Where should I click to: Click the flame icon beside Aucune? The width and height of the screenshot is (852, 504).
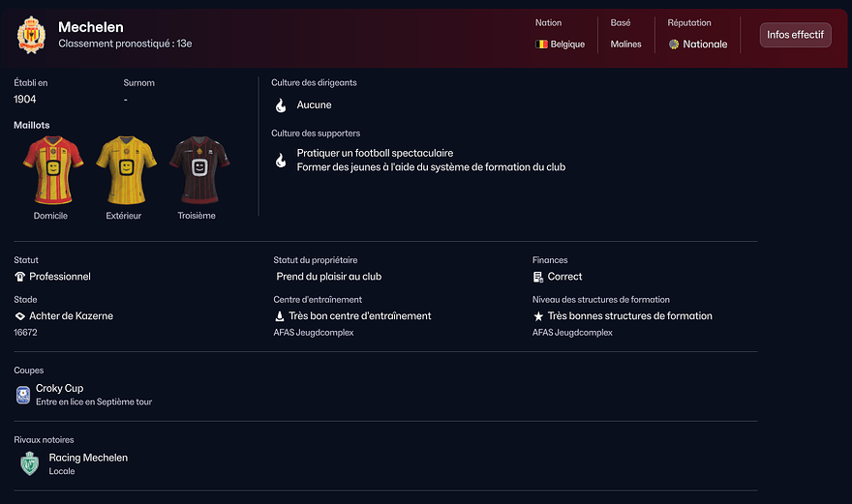click(x=281, y=105)
